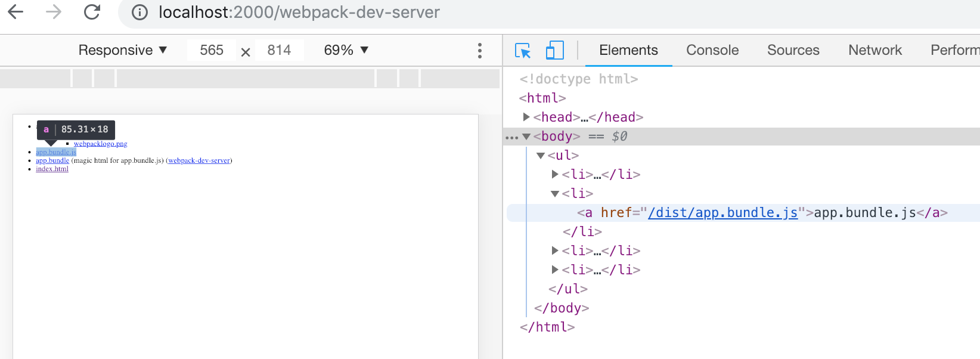Click the browser forward arrow
The width and height of the screenshot is (980, 359).
click(54, 12)
